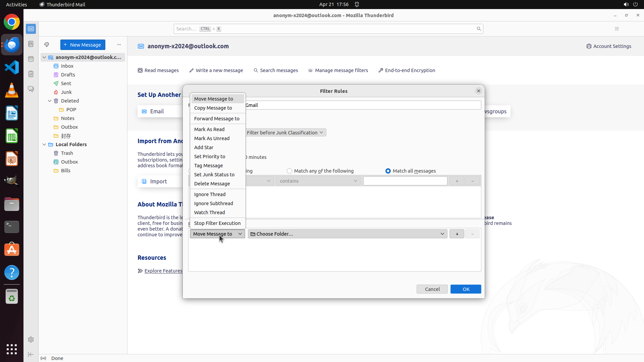Click the filter name text field

[x=362, y=105]
